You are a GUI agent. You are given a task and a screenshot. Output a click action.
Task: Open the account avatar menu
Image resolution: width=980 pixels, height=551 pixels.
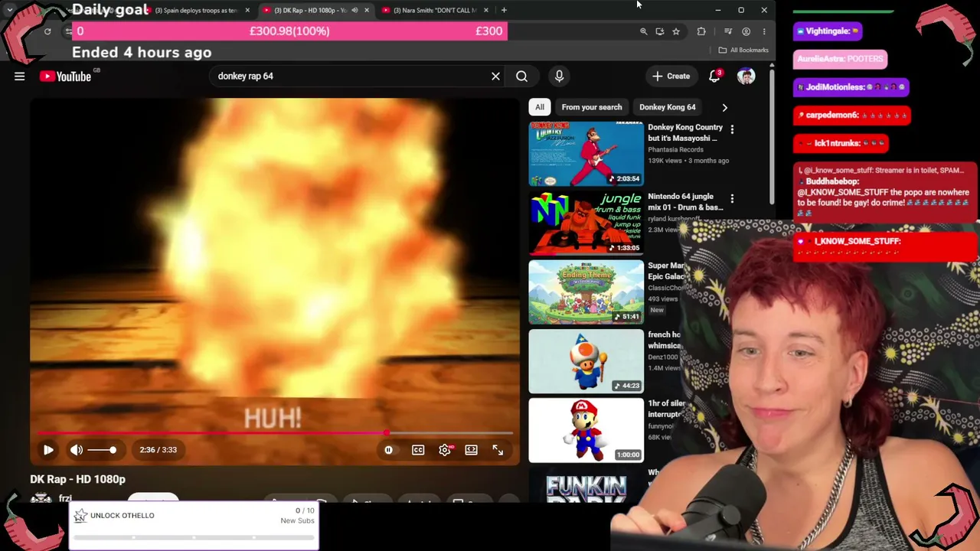pyautogui.click(x=746, y=76)
